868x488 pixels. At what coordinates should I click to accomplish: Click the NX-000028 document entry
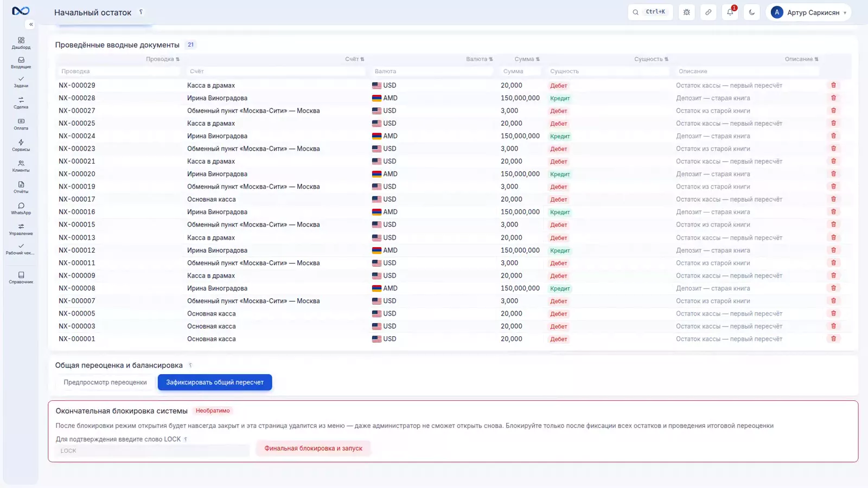[77, 98]
